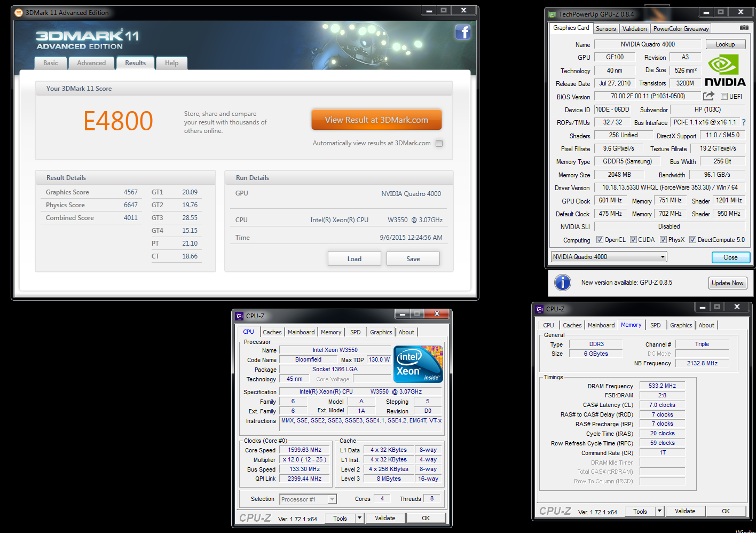Toggle UEFI checkbox in GPU-Z
The image size is (756, 533).
(x=724, y=97)
